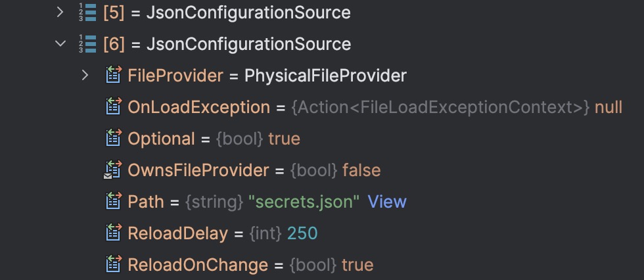Expand the FileProvider property
The width and height of the screenshot is (644, 280).
pos(85,75)
